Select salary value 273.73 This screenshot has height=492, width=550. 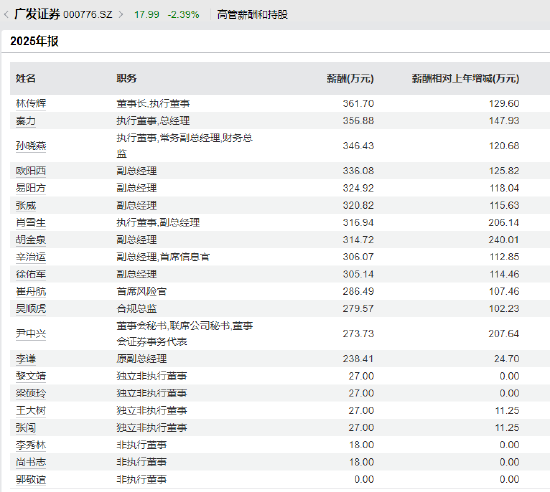click(358, 333)
